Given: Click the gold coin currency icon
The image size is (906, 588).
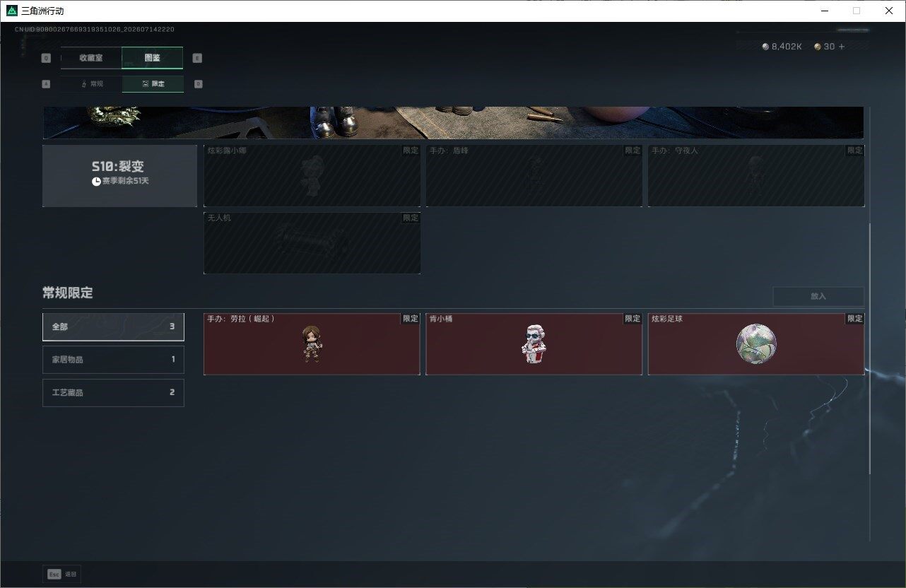Looking at the screenshot, I should [x=818, y=47].
